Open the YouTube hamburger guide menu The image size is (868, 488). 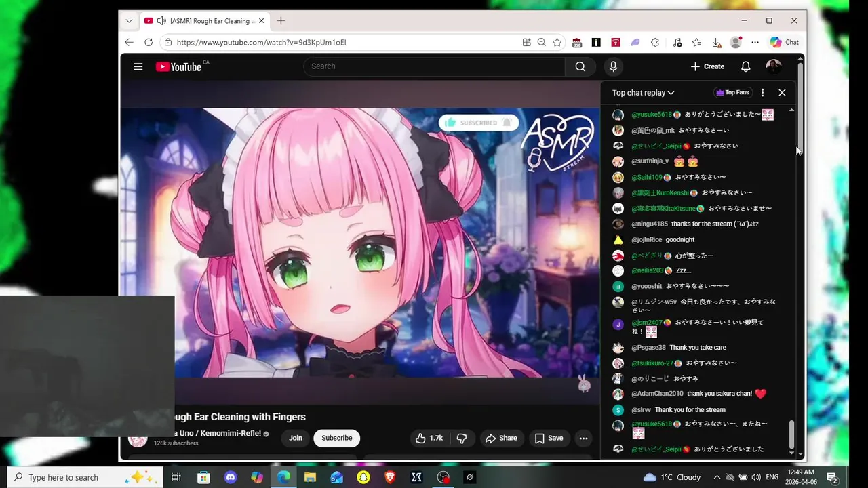point(138,66)
